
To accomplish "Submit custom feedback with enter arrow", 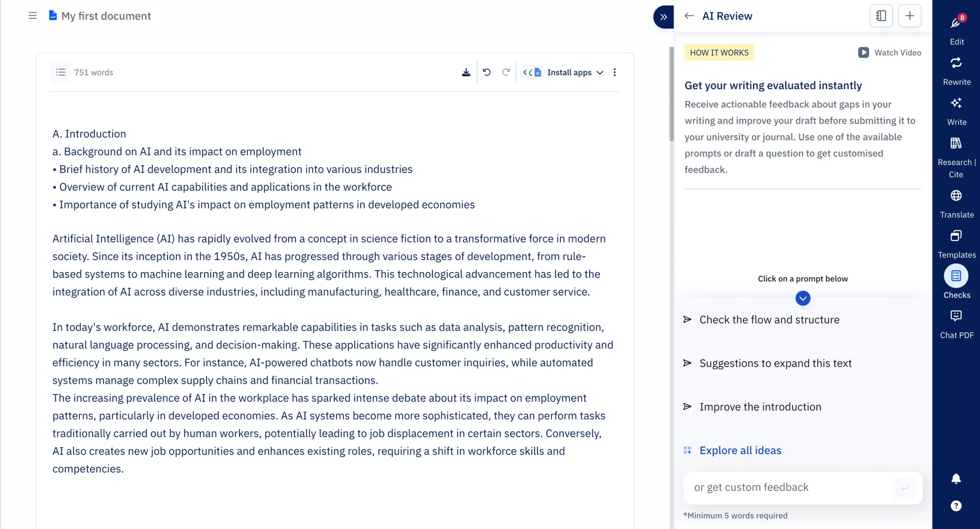I will (x=904, y=488).
